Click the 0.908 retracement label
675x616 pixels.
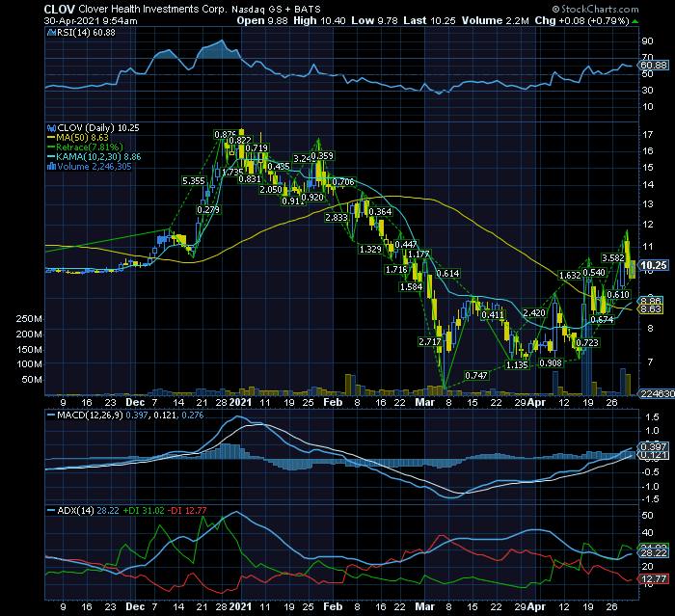point(551,362)
